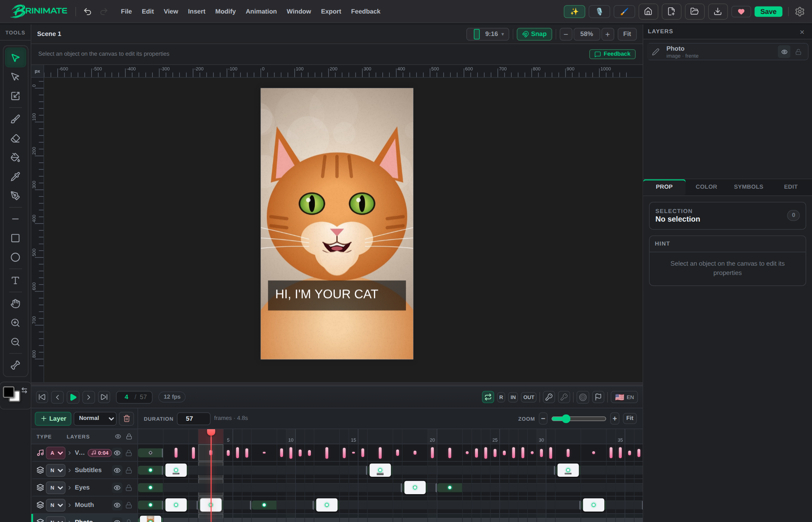Open the settings gear
Image resolution: width=812 pixels, height=522 pixels.
click(800, 12)
